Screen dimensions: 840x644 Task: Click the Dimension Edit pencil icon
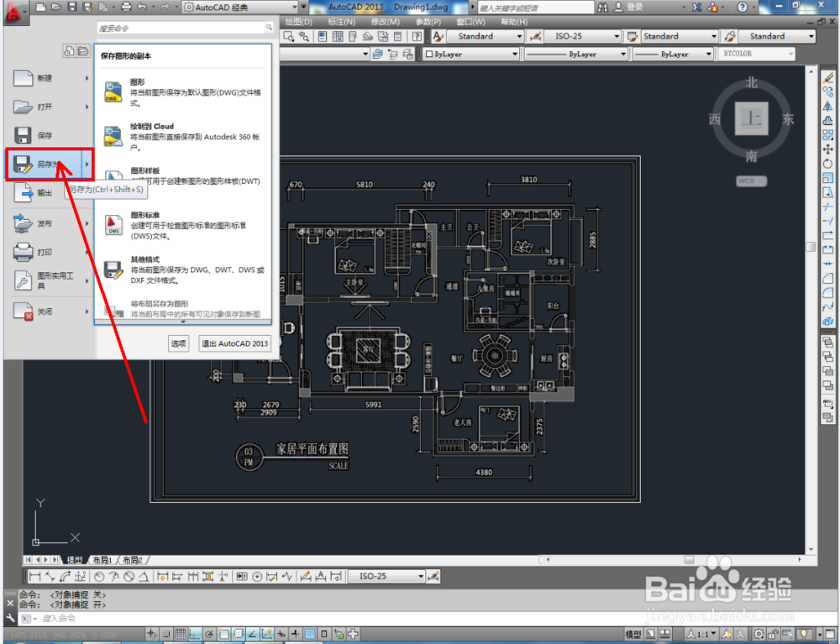pyautogui.click(x=306, y=577)
